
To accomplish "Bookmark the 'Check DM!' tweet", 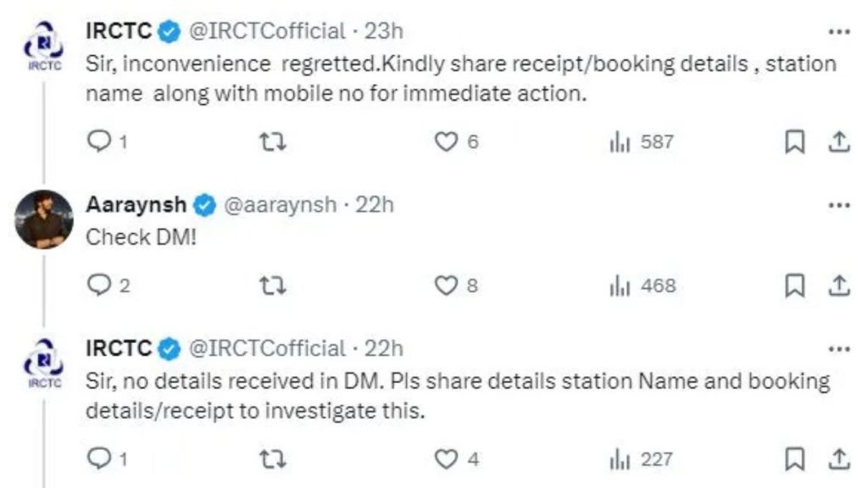I will 794,286.
